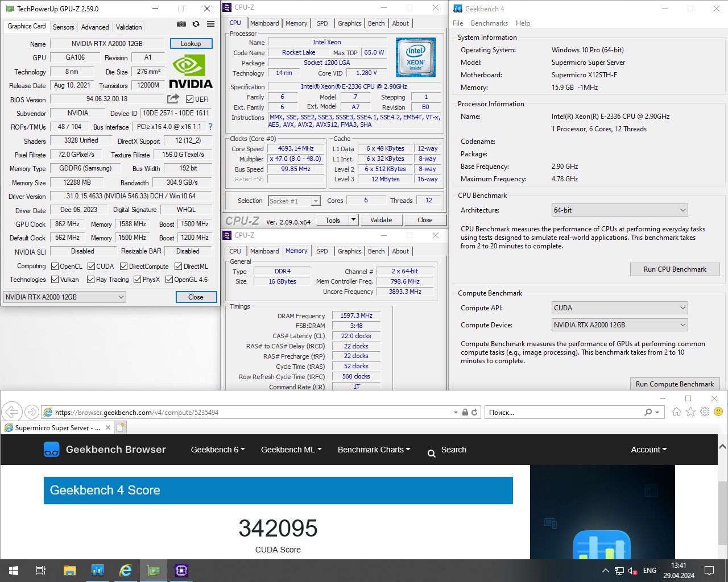Click the CPU-Z taskbar icon
Screen dimensions: 728x582
(181, 571)
